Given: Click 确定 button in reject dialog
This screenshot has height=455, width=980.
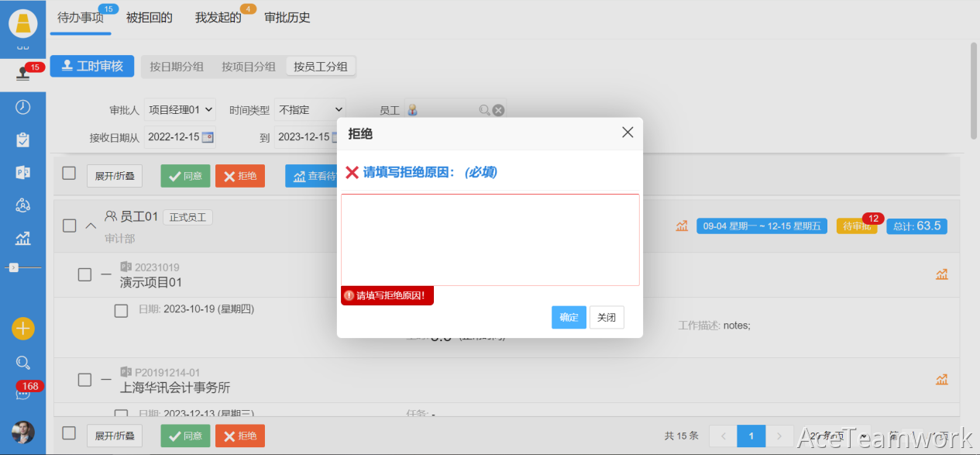Looking at the screenshot, I should 569,317.
